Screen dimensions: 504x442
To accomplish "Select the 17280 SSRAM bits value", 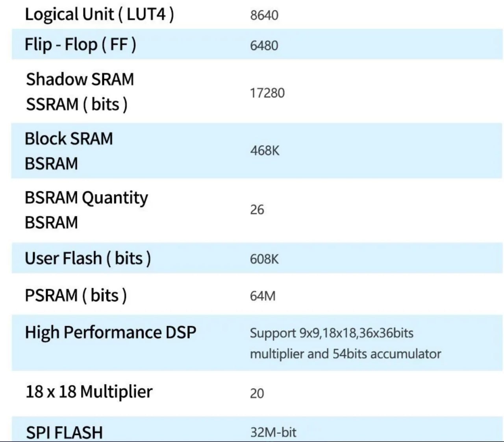I will point(267,93).
